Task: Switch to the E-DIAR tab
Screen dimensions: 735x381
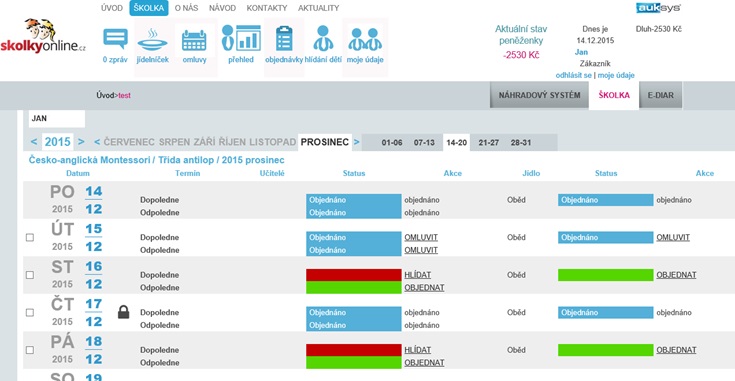Action: pyautogui.click(x=661, y=95)
